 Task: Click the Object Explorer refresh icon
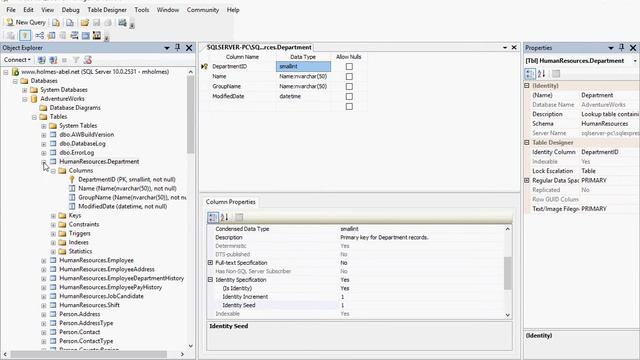pyautogui.click(x=87, y=60)
